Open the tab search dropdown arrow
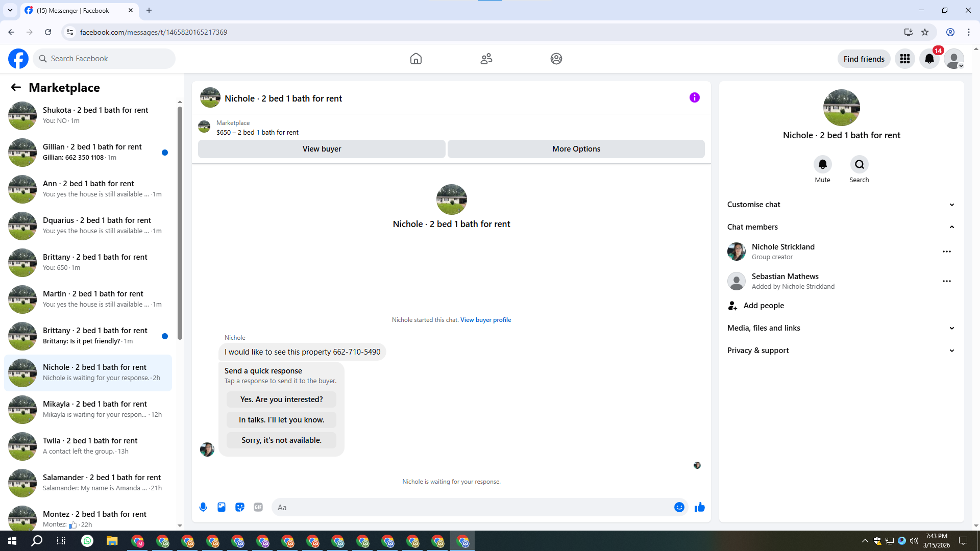 [10, 10]
